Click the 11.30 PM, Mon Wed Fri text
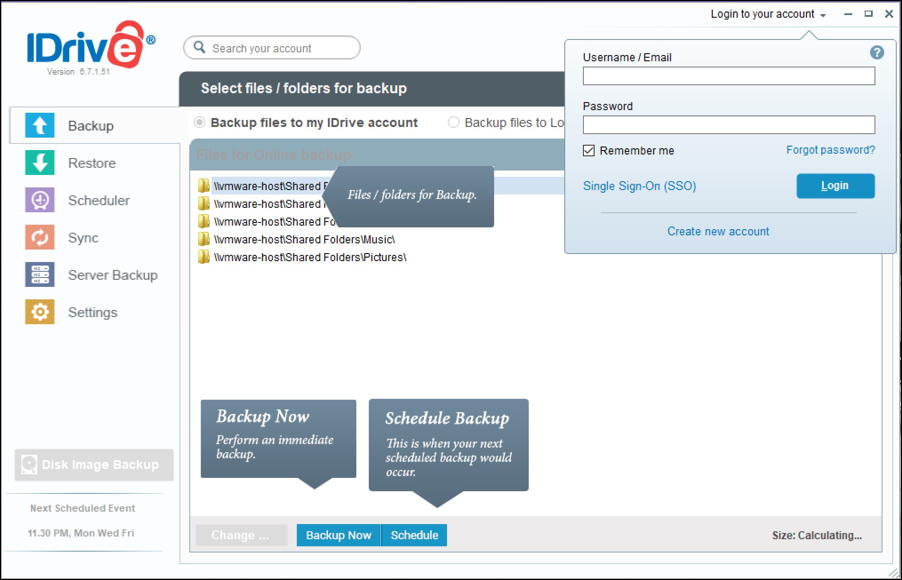Image resolution: width=902 pixels, height=580 pixels. click(81, 533)
